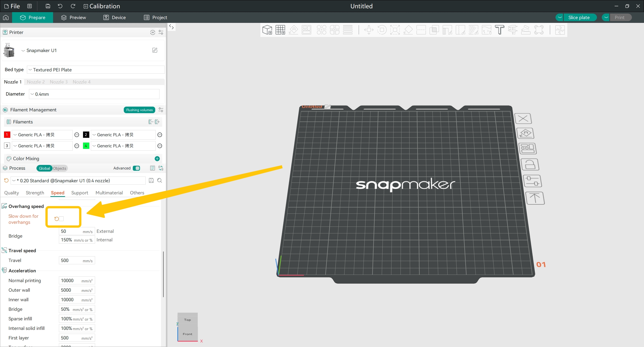The height and width of the screenshot is (347, 644).
Task: Remove plate contents with the X plate icon
Action: [x=523, y=118]
